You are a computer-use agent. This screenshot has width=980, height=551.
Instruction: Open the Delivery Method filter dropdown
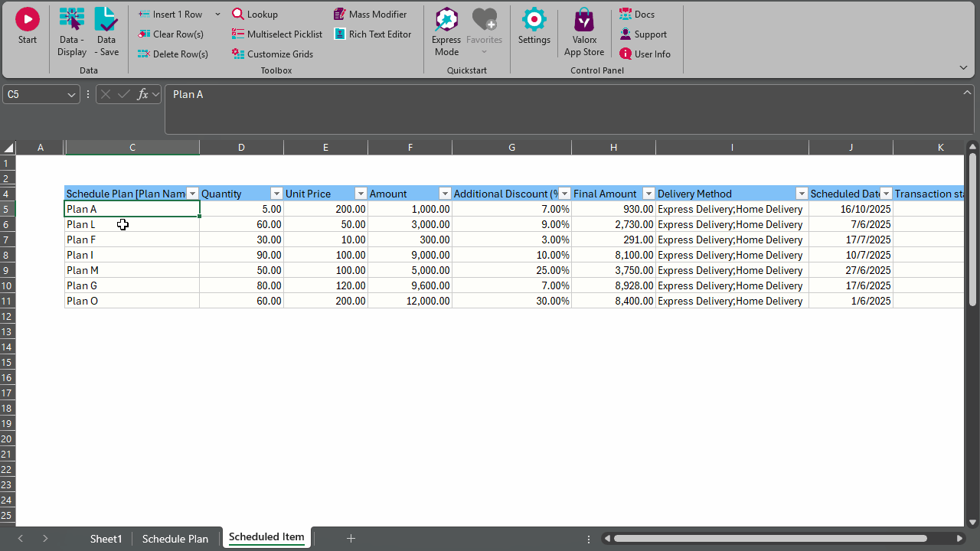pos(802,194)
